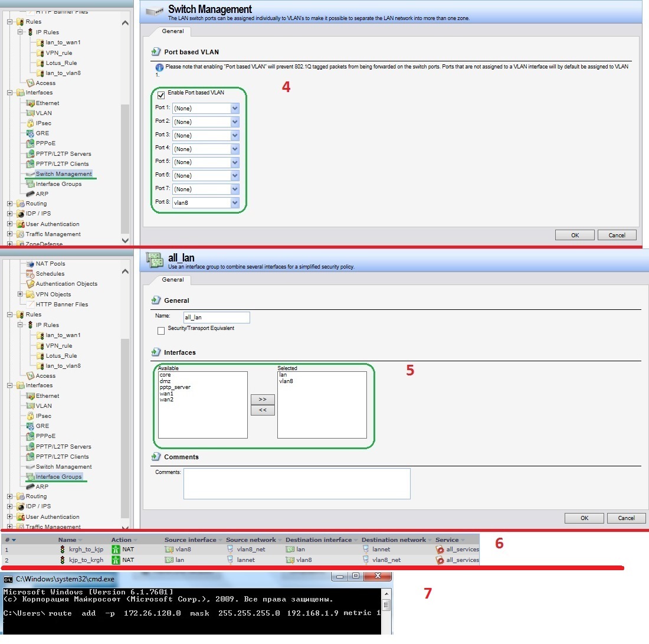
Task: Click PPPoE icon in upper tree
Action: (x=30, y=143)
